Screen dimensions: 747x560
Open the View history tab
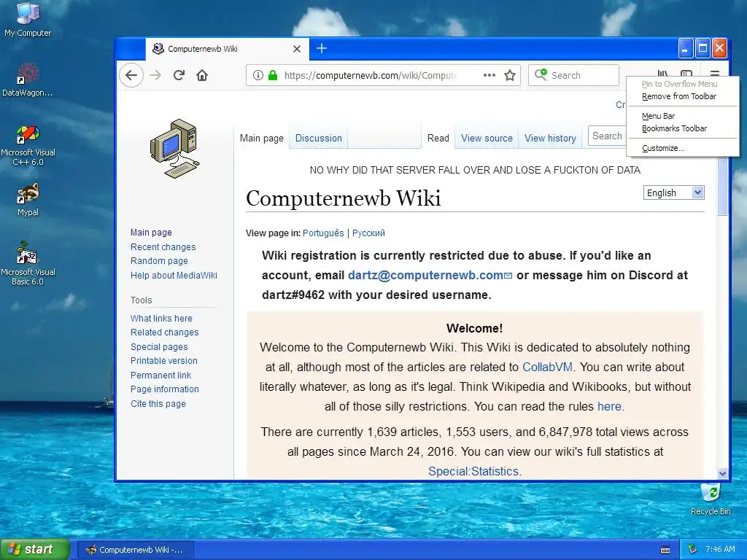(550, 138)
